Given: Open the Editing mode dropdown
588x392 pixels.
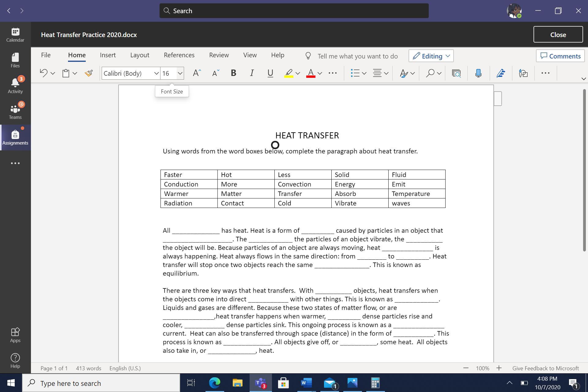Looking at the screenshot, I should point(431,56).
